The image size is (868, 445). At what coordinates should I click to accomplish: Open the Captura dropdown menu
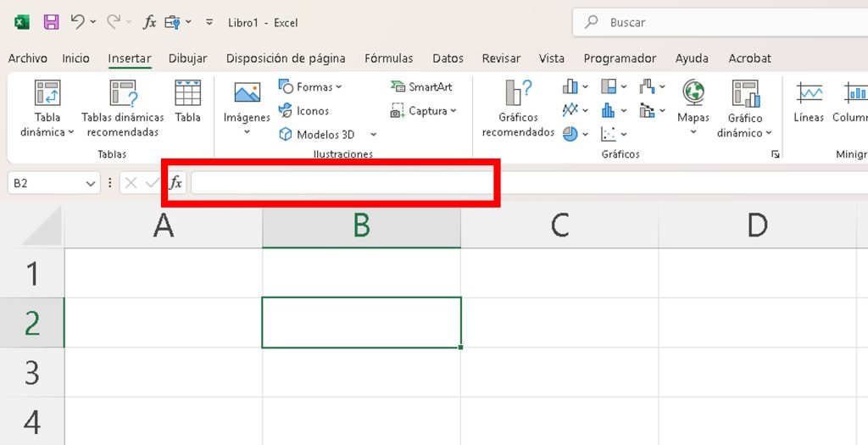[x=424, y=111]
